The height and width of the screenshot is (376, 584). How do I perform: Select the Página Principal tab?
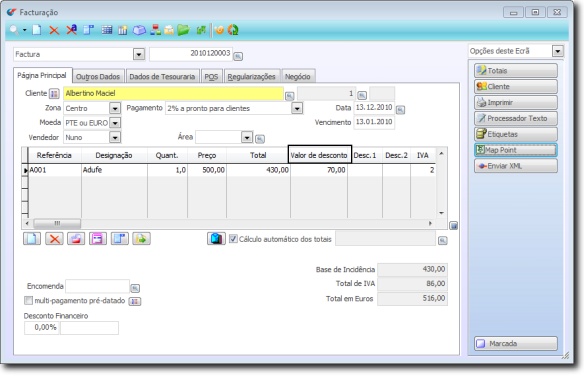(x=42, y=76)
